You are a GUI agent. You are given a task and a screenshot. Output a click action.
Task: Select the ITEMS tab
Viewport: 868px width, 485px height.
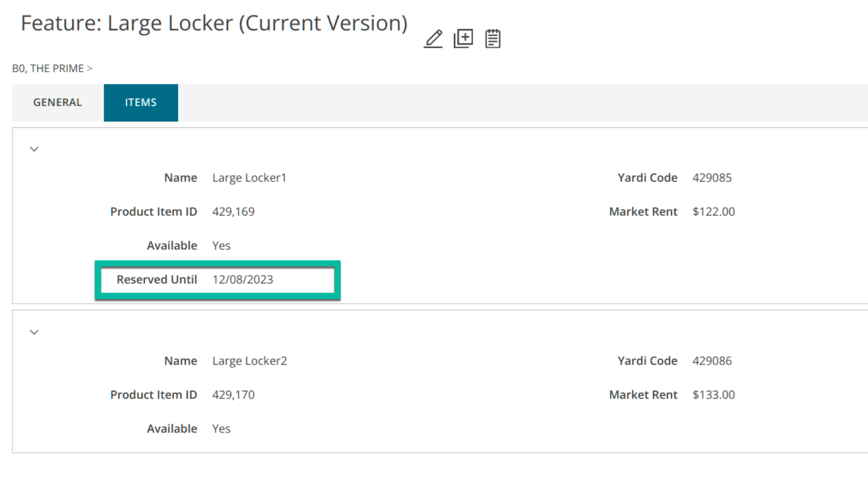(141, 103)
